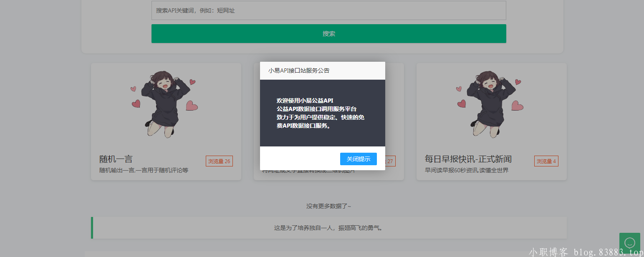Click the 浏览量 27 badge beside the dialog
The image size is (644, 257).
click(x=390, y=161)
